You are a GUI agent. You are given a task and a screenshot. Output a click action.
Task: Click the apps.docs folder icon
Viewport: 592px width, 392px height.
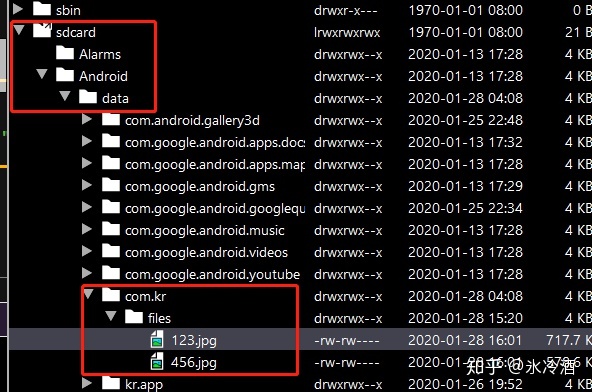click(111, 141)
